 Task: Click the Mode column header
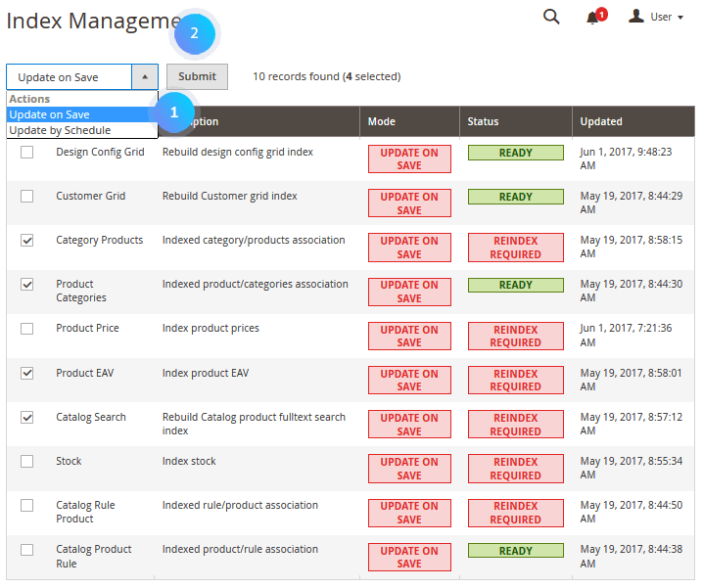coord(409,121)
